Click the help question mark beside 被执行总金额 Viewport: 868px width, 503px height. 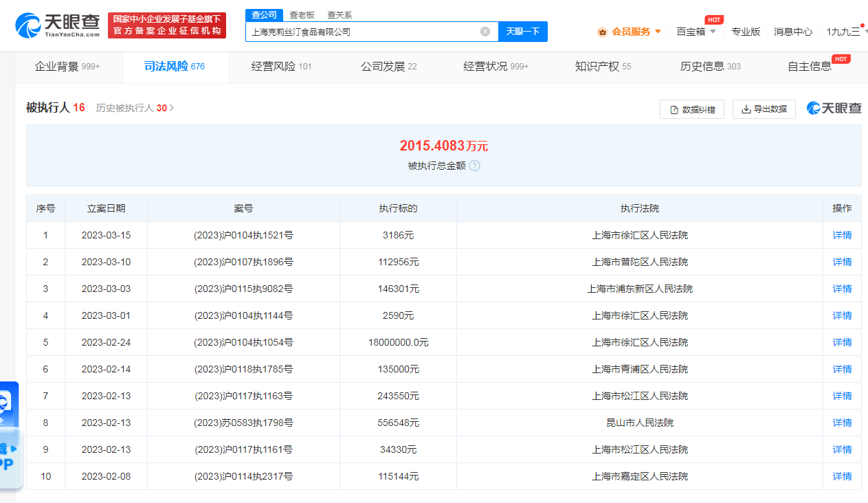[474, 166]
